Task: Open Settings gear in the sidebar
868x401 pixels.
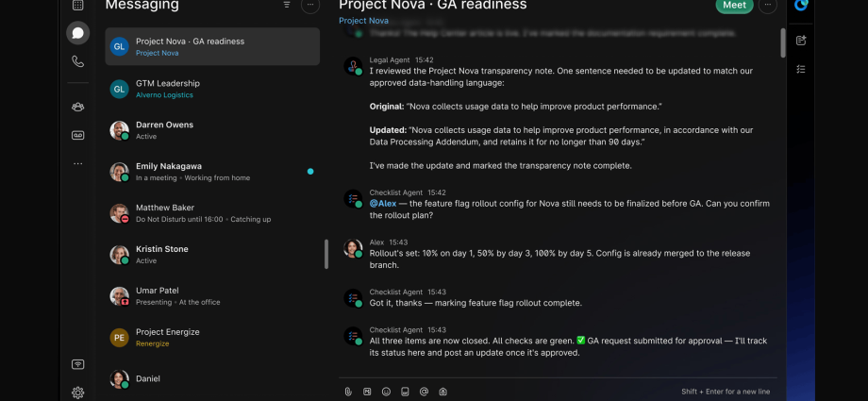Action: 78,393
